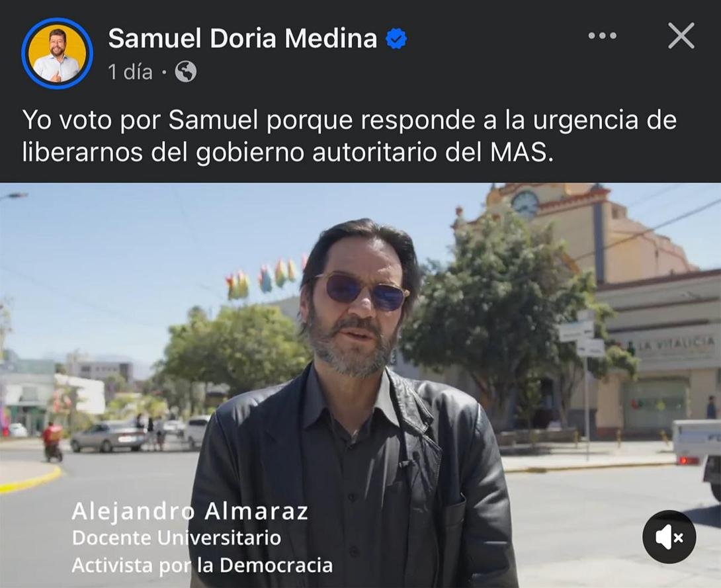Viewport: 721px width, 588px height.
Task: Click the post text starting "Yo voto por Samuel"
Action: (349, 136)
